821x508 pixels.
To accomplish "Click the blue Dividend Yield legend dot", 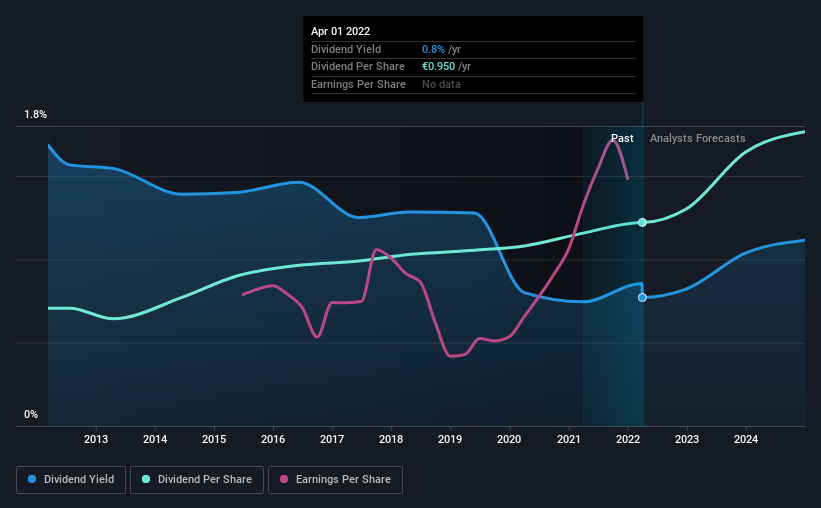I will pos(32,479).
